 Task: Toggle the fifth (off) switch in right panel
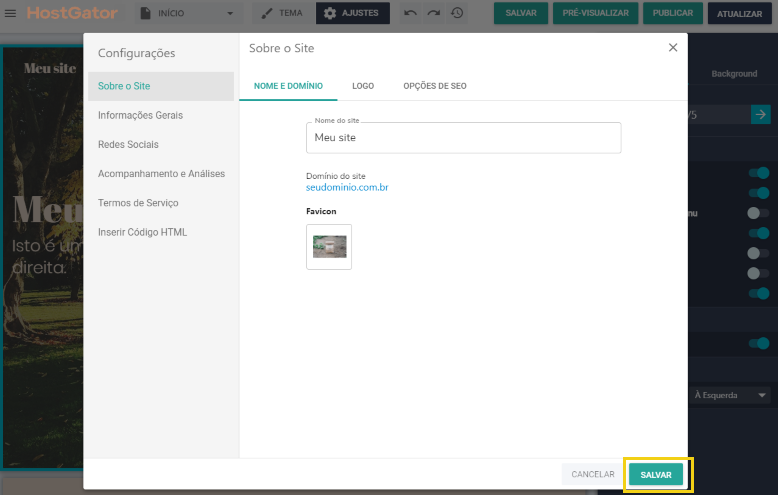click(x=759, y=253)
